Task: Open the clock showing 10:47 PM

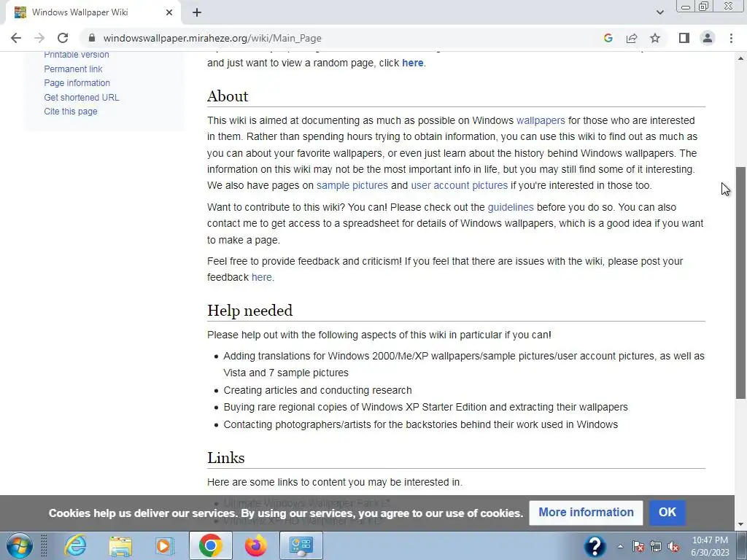Action: tap(710, 545)
